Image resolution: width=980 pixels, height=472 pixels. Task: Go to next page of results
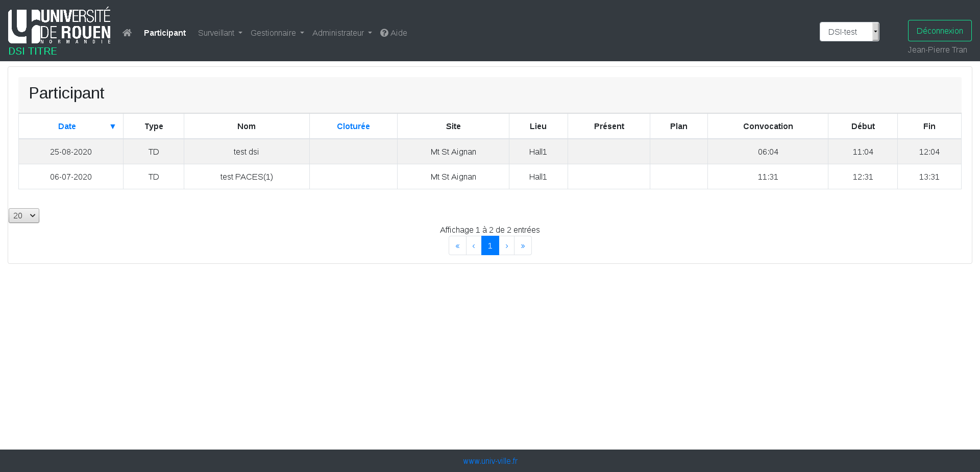[506, 246]
